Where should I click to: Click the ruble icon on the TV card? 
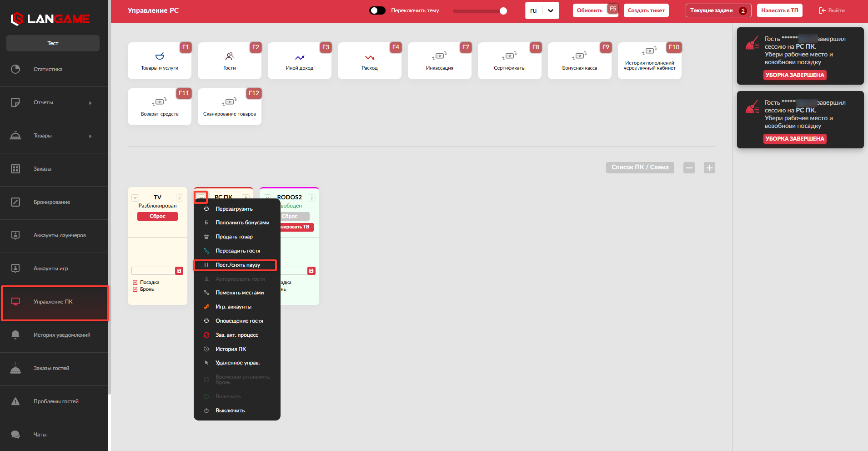[180, 198]
